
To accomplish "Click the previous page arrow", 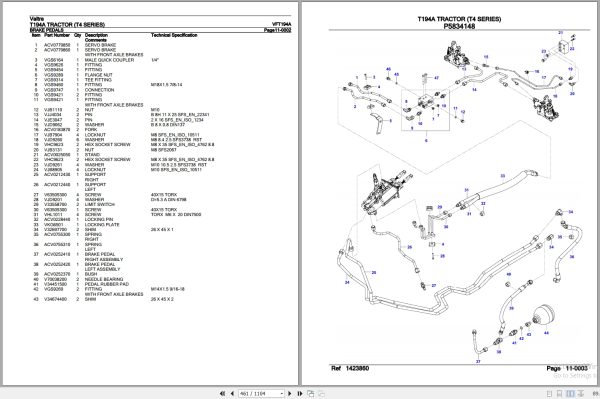I will [232, 393].
